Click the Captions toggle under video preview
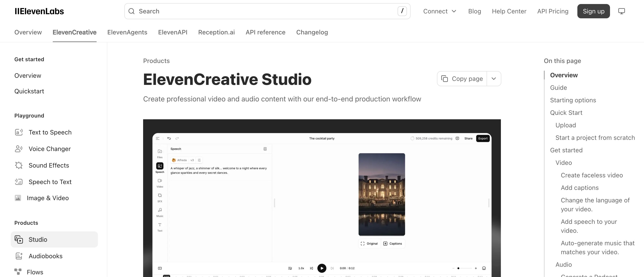 point(393,243)
